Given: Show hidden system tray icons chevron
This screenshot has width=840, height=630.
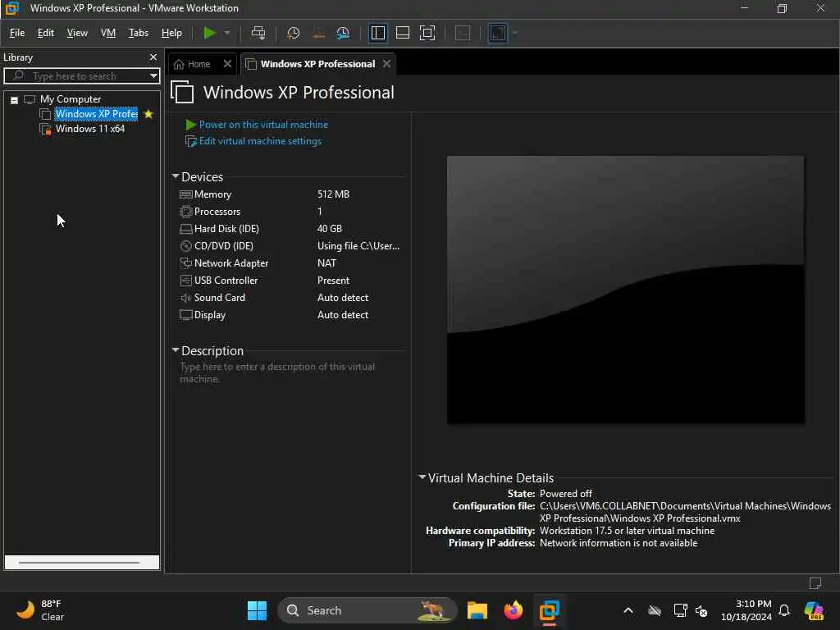Looking at the screenshot, I should 628,610.
